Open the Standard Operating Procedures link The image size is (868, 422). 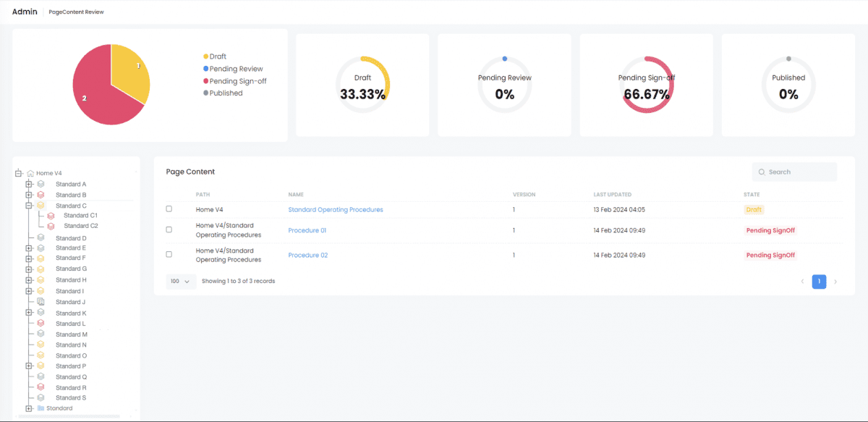click(x=335, y=210)
